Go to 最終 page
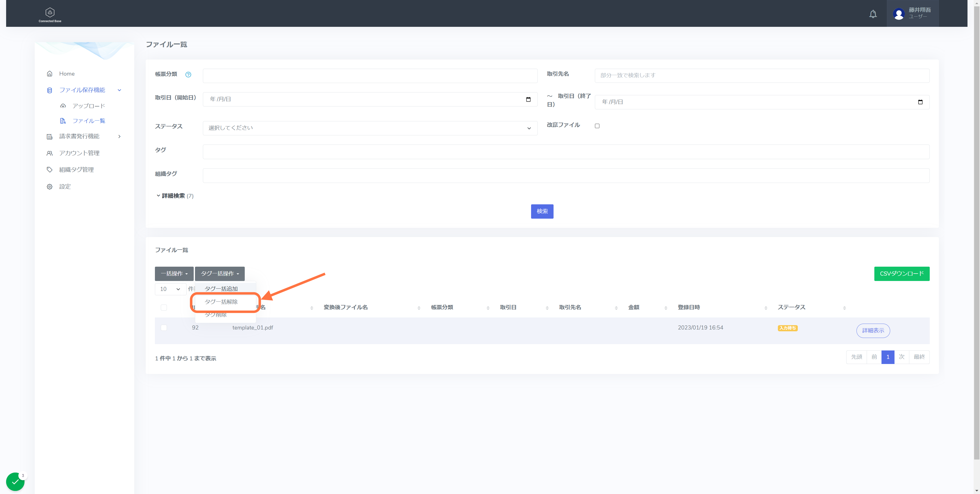980x494 pixels. (919, 357)
